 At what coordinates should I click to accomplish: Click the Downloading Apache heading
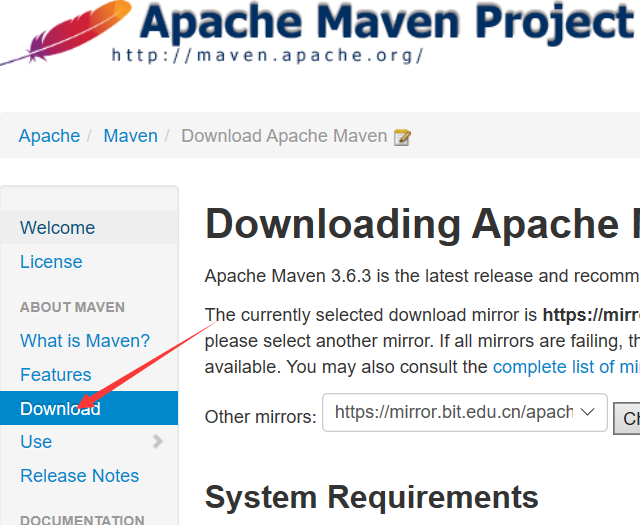click(x=422, y=225)
